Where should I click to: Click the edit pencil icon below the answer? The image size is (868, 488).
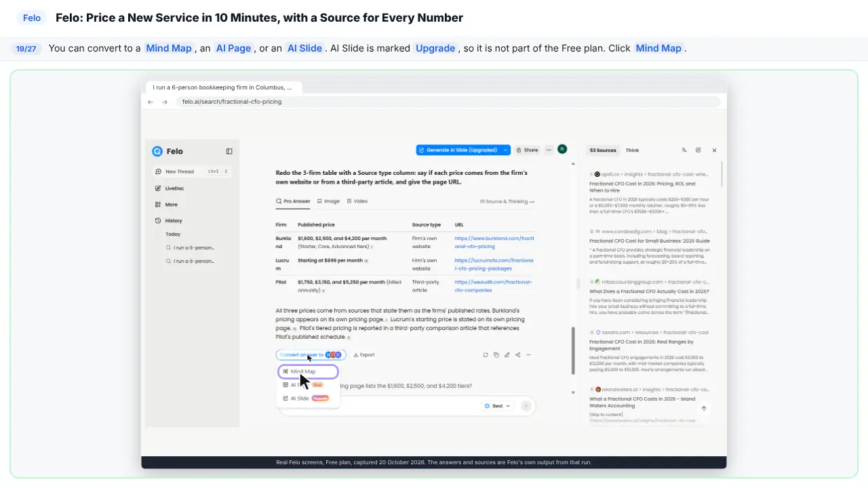click(x=507, y=354)
